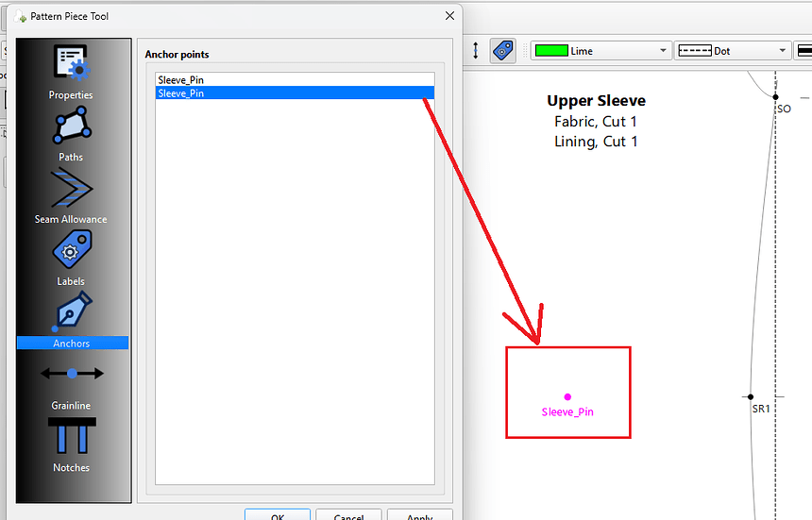Open the Seam Allowance section
This screenshot has height=520, width=812.
point(72,196)
